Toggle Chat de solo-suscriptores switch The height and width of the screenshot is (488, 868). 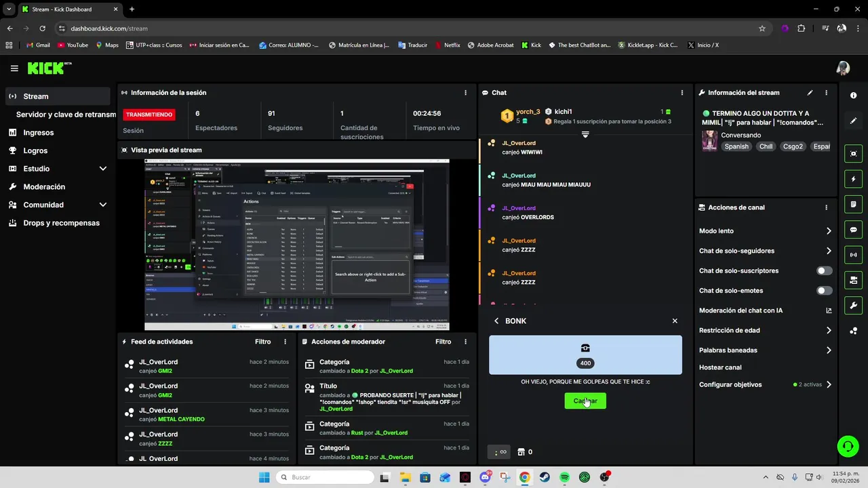point(824,270)
